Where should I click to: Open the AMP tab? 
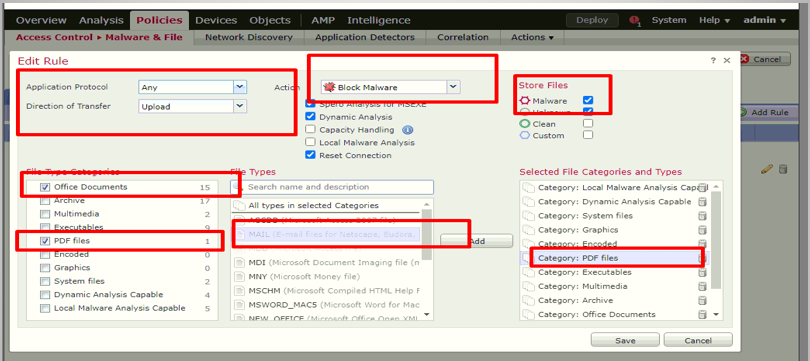pos(323,20)
